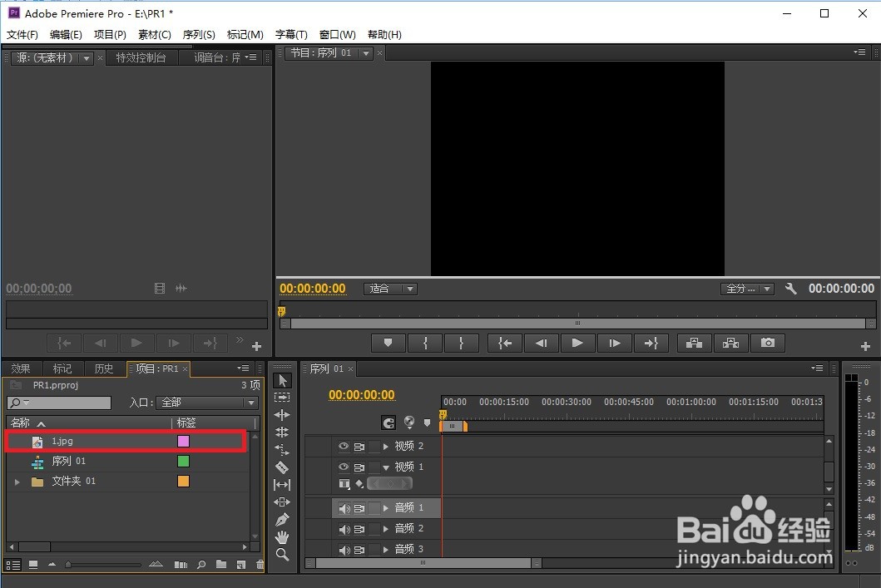This screenshot has width=881, height=588.
Task: Mute the 音频 1 track speaker
Action: [344, 508]
